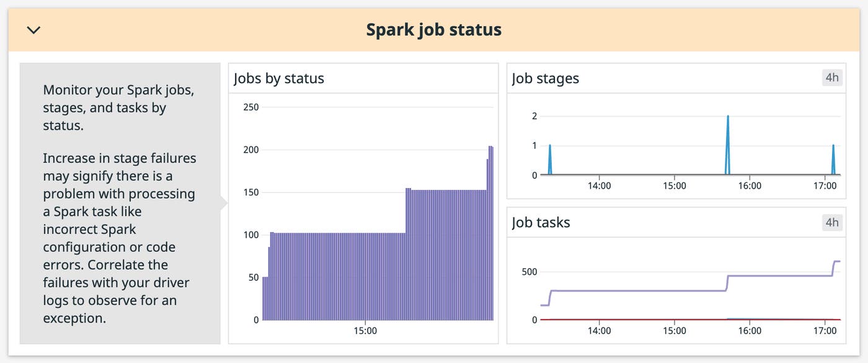The height and width of the screenshot is (363, 868).
Task: Open the 4h time range badge on Job stages
Action: [832, 77]
